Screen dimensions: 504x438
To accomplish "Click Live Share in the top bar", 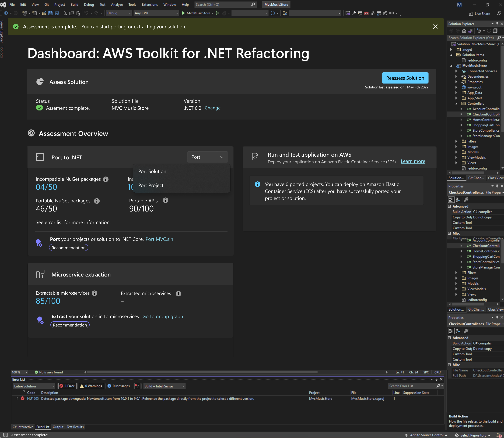I will (x=479, y=14).
